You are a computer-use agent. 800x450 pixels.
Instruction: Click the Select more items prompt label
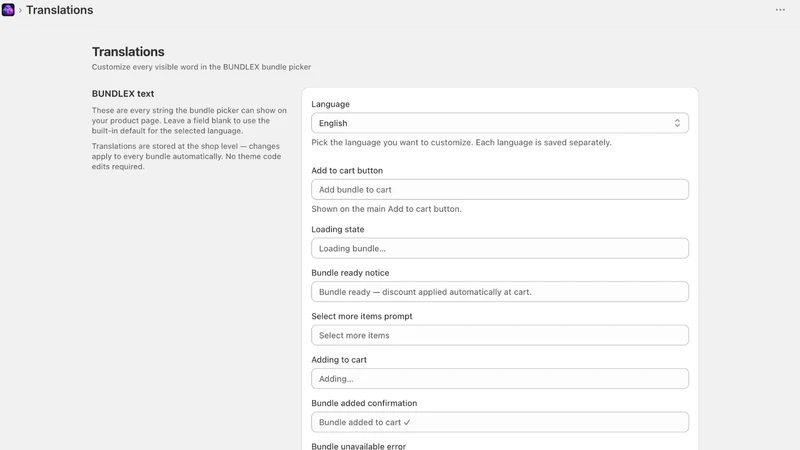tap(362, 316)
